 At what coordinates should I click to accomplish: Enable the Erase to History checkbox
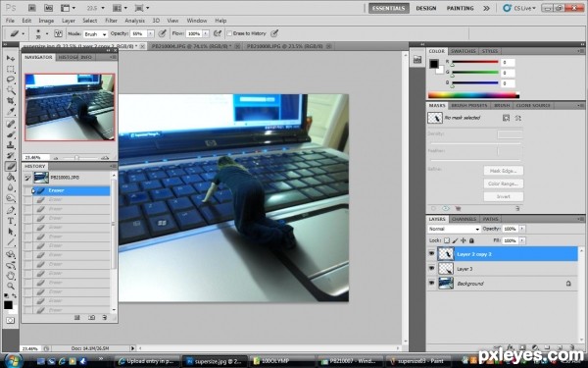point(229,33)
